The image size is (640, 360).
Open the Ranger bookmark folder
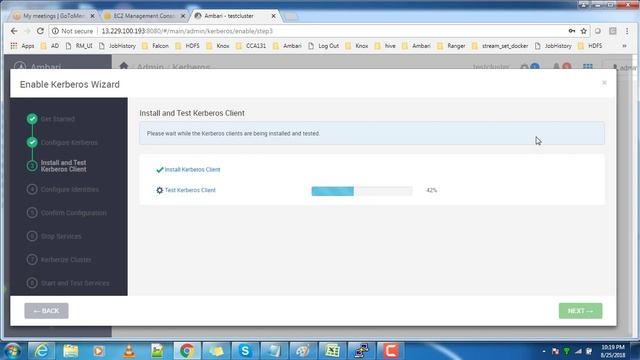(451, 46)
